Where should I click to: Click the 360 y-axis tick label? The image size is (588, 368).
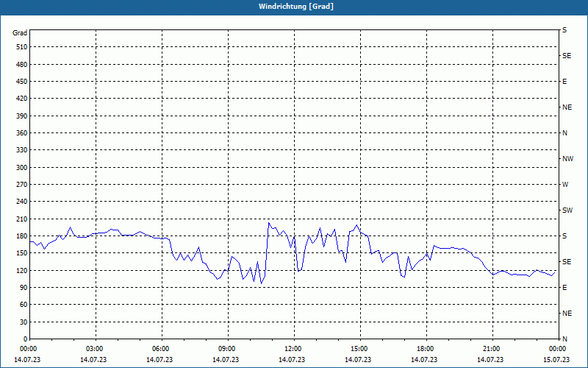[22, 133]
